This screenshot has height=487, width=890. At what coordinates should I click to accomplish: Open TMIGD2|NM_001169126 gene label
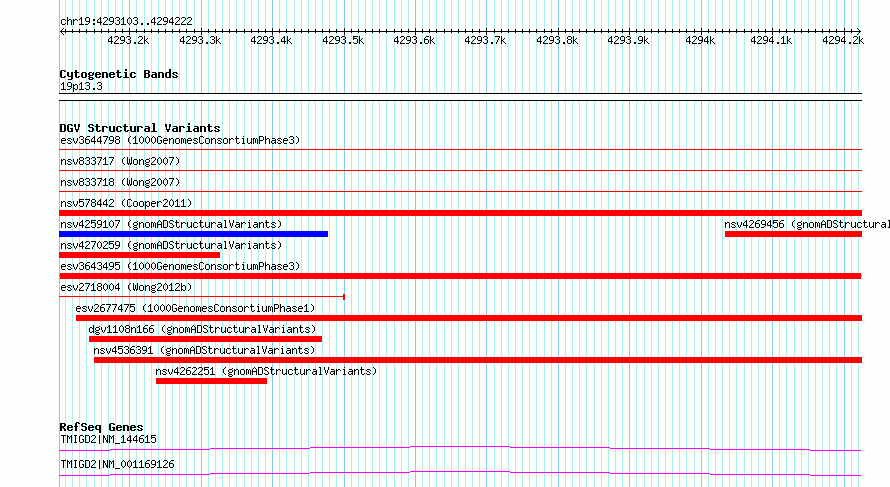point(117,464)
